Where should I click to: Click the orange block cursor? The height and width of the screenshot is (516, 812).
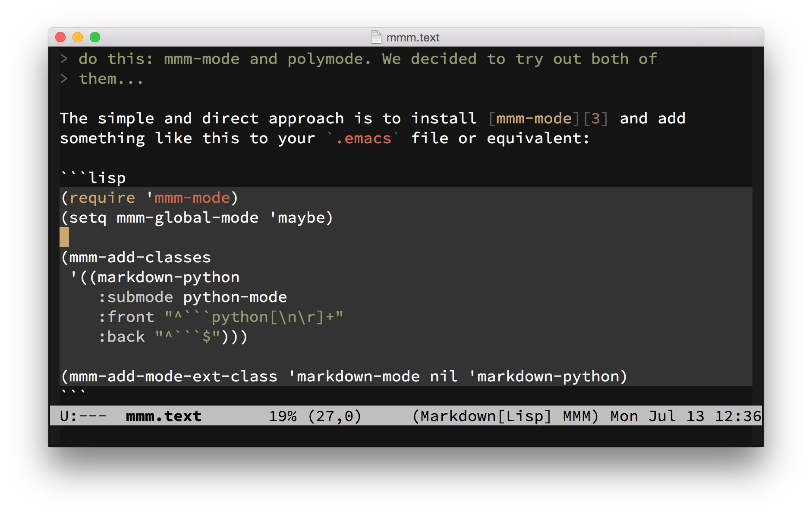click(64, 237)
